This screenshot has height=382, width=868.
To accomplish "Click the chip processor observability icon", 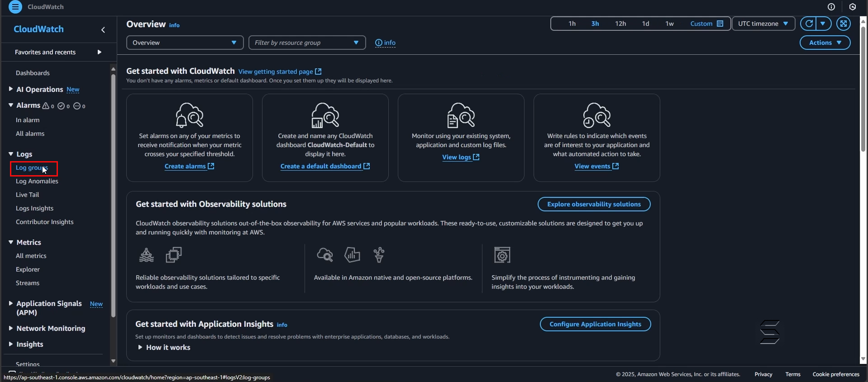I will 174,255.
